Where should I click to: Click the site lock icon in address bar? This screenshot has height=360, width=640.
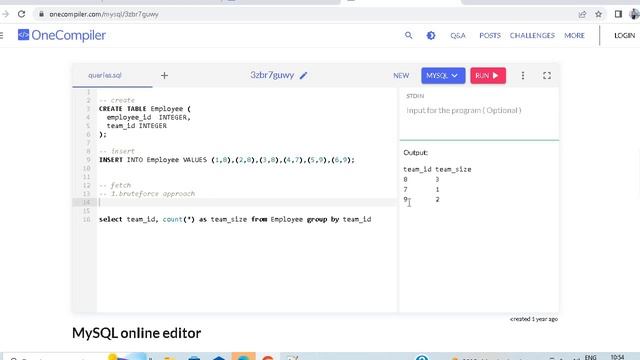(x=41, y=14)
